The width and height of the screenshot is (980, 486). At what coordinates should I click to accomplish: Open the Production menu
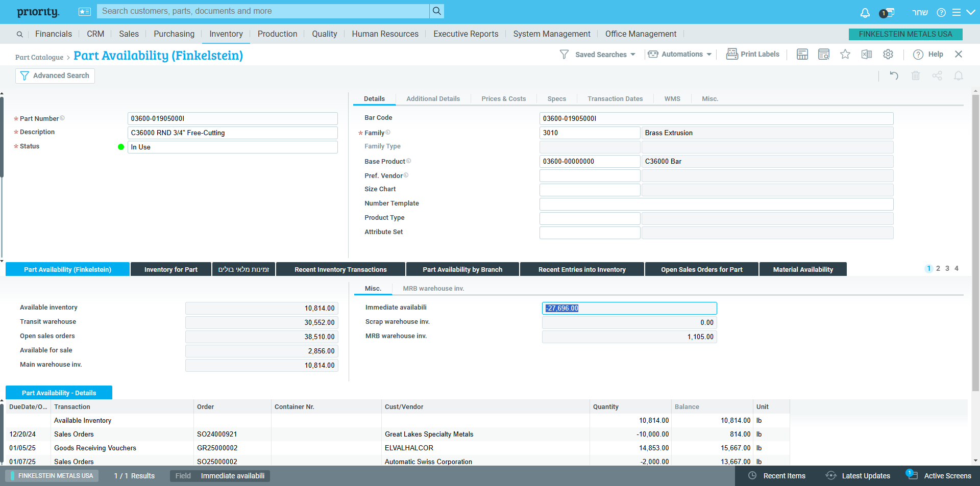277,34
